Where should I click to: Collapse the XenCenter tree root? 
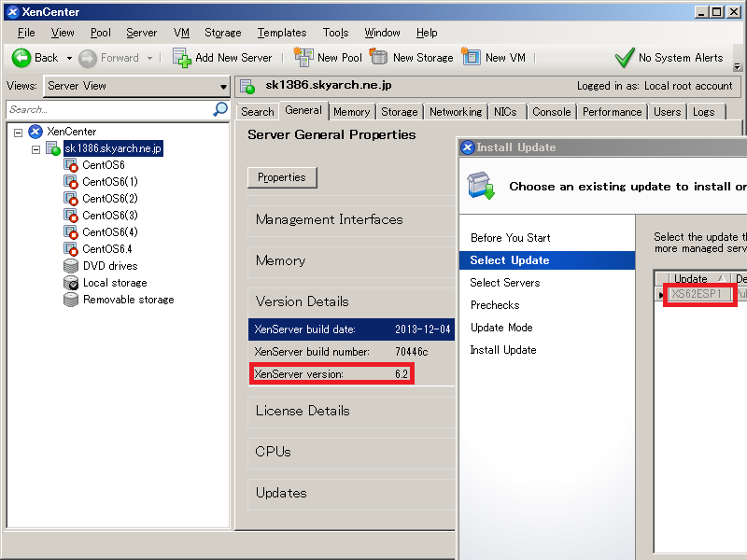(x=18, y=133)
